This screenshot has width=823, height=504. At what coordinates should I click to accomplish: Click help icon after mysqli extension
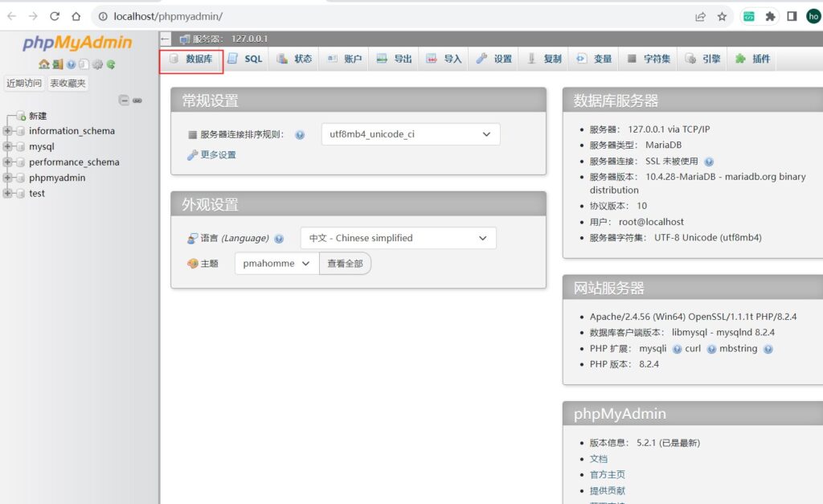pyautogui.click(x=677, y=349)
